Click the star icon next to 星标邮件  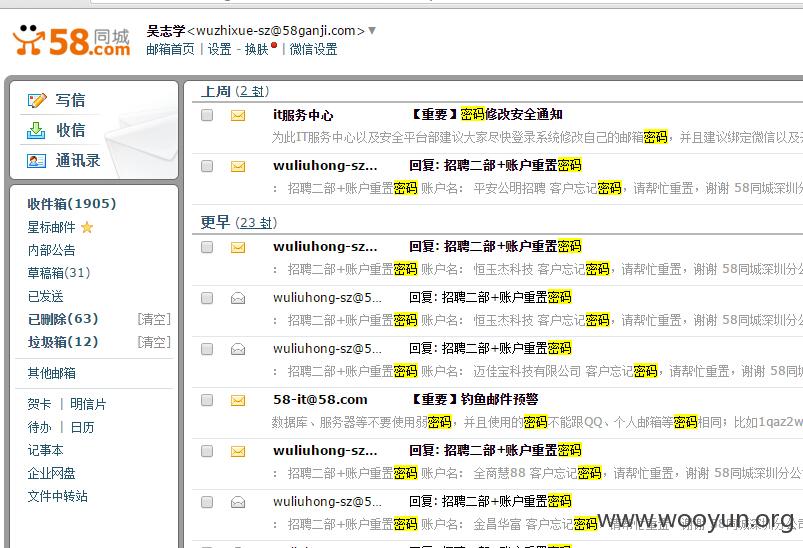tap(87, 227)
